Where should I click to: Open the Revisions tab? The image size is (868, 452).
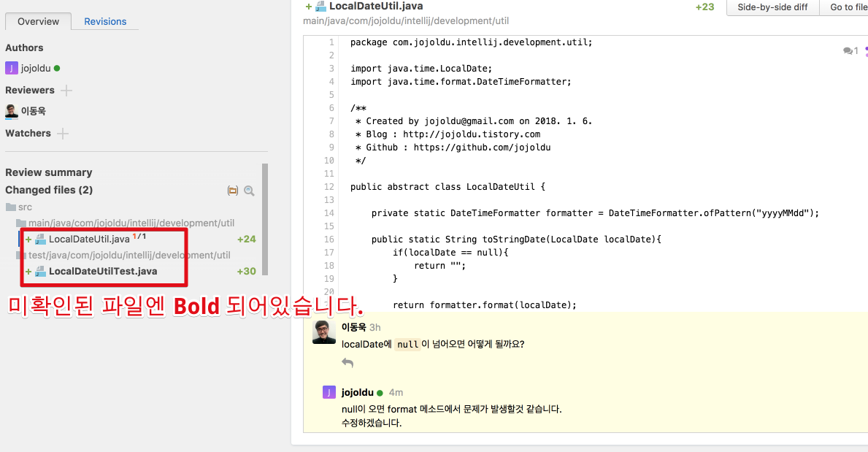click(x=105, y=22)
